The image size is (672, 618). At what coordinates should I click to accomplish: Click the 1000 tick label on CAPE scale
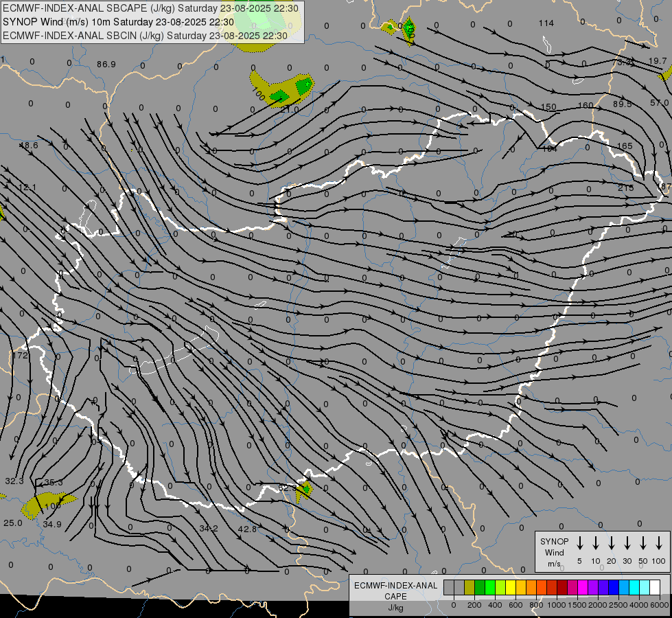point(556,605)
